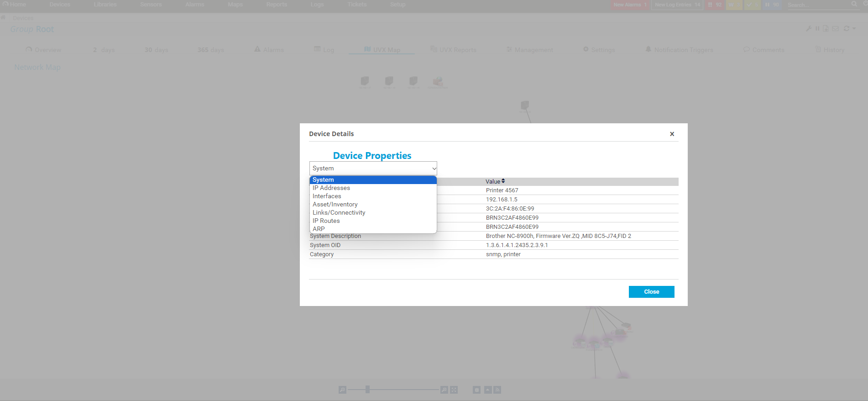868x401 pixels.
Task: Click the home icon in the breadcrumb
Action: tap(3, 18)
